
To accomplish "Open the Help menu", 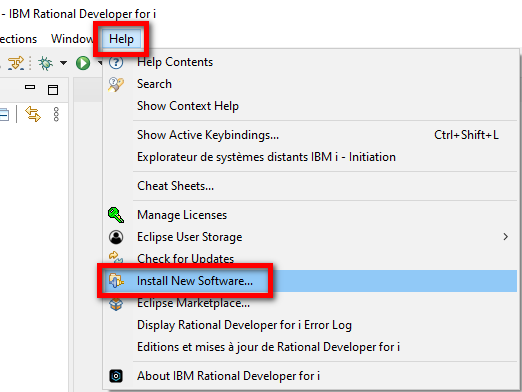I will [x=121, y=39].
